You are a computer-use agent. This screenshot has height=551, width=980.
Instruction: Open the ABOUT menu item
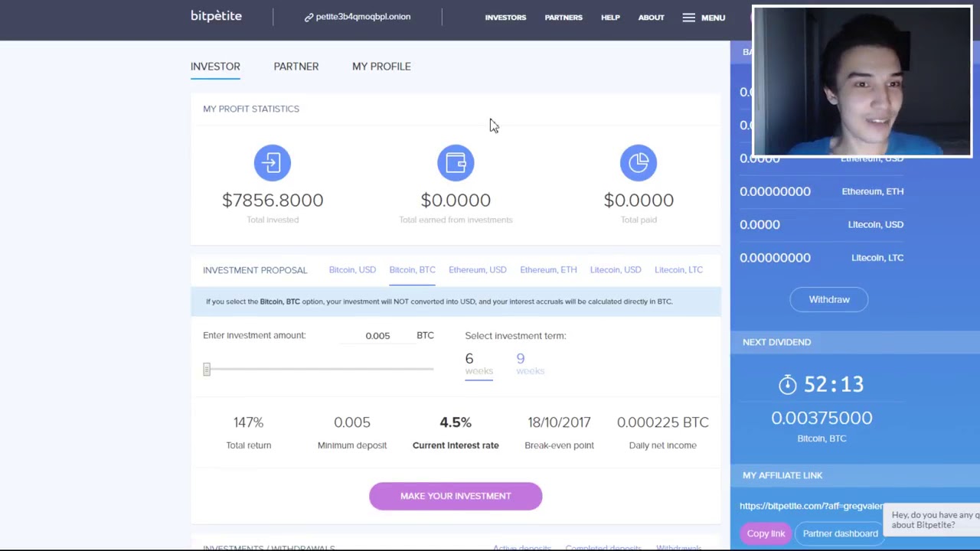point(652,18)
